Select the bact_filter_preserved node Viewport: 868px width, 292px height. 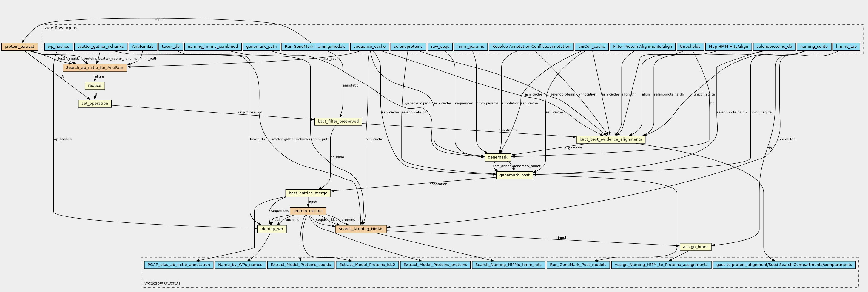[338, 122]
